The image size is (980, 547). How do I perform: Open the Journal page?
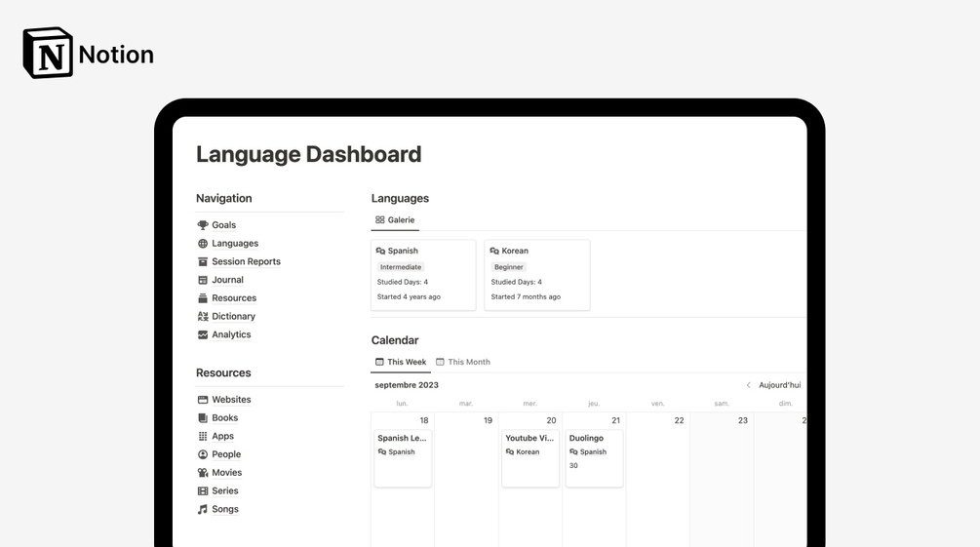click(227, 280)
